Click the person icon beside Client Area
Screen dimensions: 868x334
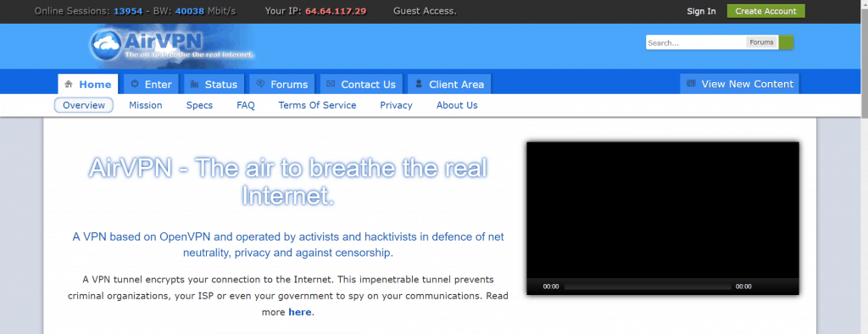pos(419,84)
